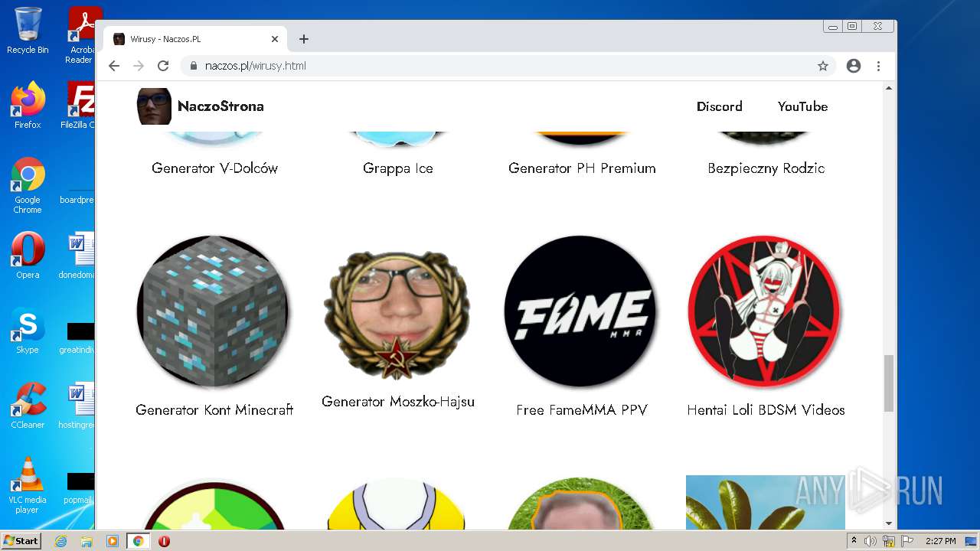Click the Opera taskbar icon
Viewport: 980px width, 551px height.
coord(164,541)
